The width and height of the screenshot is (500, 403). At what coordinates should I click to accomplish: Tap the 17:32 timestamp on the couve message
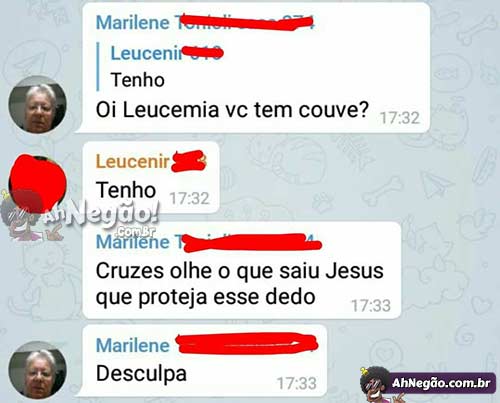pyautogui.click(x=400, y=118)
